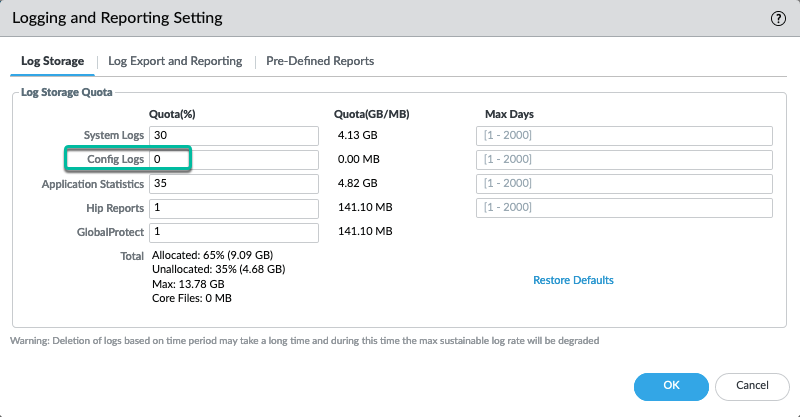Image resolution: width=800 pixels, height=417 pixels.
Task: Select the Hip Reports quota field
Action: coord(233,208)
